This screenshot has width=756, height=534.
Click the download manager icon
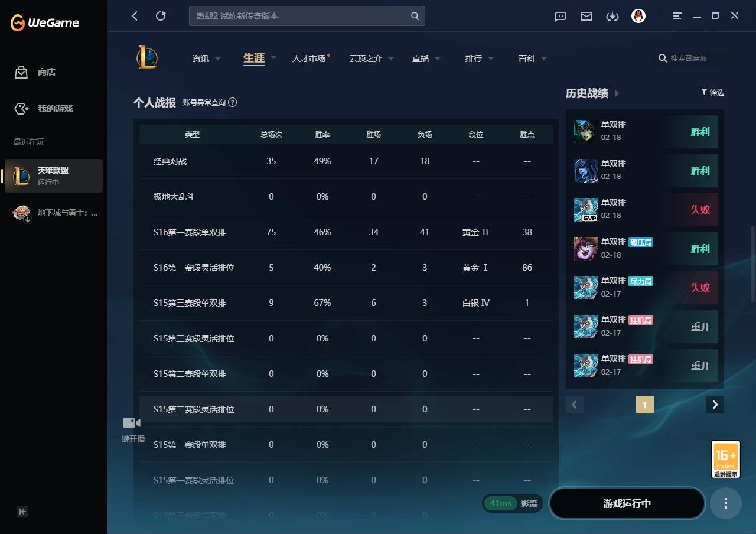(x=612, y=16)
